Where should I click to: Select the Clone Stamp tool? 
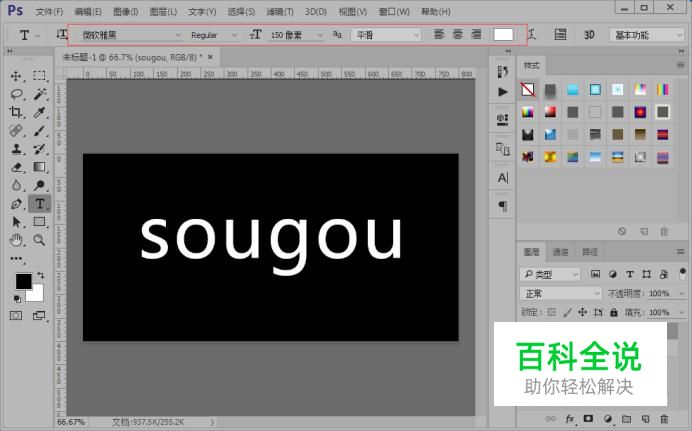(16, 149)
